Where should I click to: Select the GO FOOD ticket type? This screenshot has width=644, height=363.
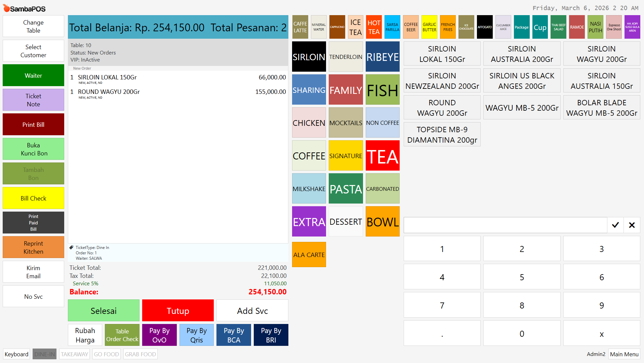pos(106,354)
